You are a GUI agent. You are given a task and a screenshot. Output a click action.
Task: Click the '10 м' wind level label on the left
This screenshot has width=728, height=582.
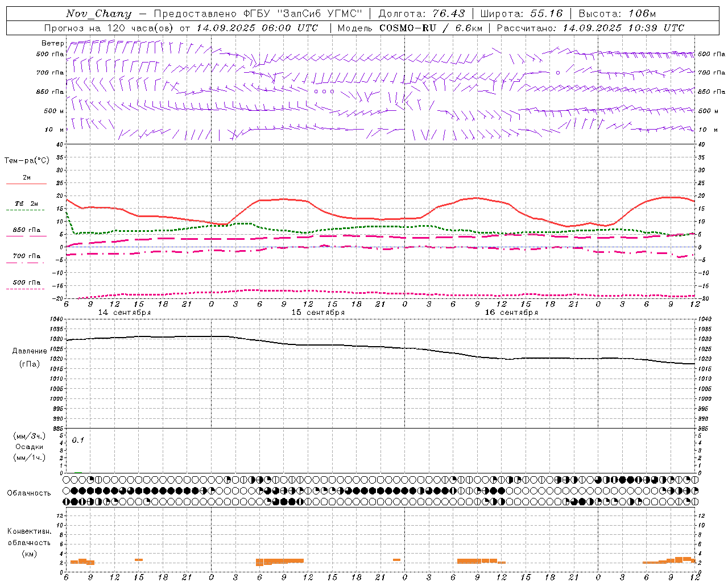(55, 130)
